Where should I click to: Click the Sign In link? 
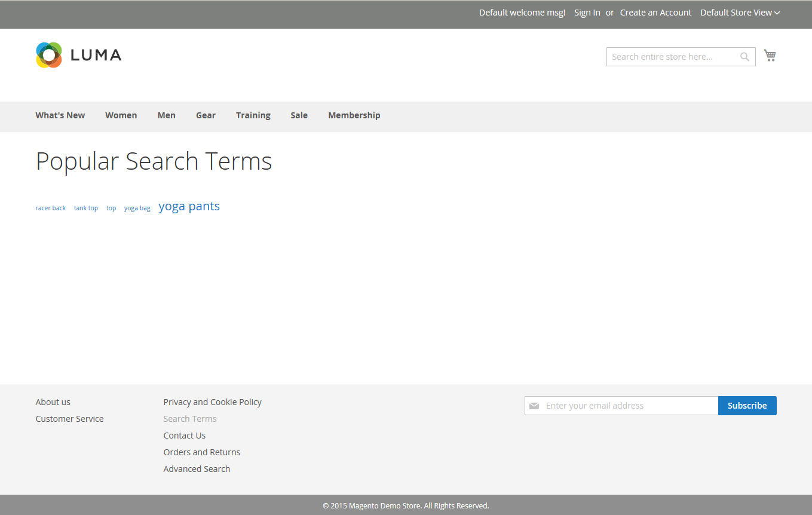pos(587,12)
